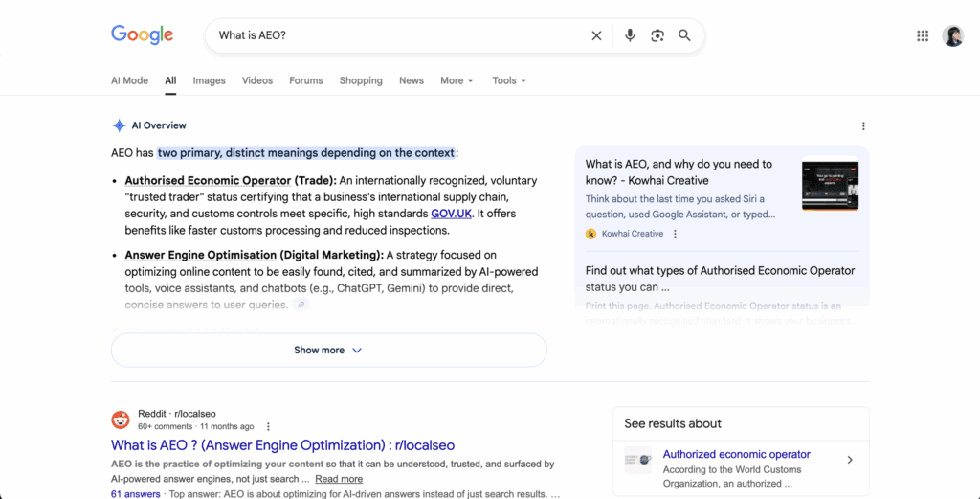The image size is (980, 499).
Task: Open 'Find out what types of Authorised' source
Action: pyautogui.click(x=720, y=279)
